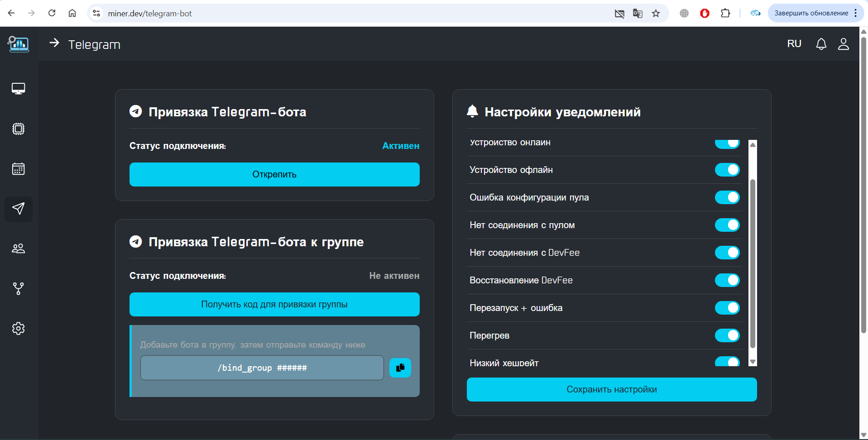Select the CPU/chip section in sidebar
The width and height of the screenshot is (868, 440).
18,129
